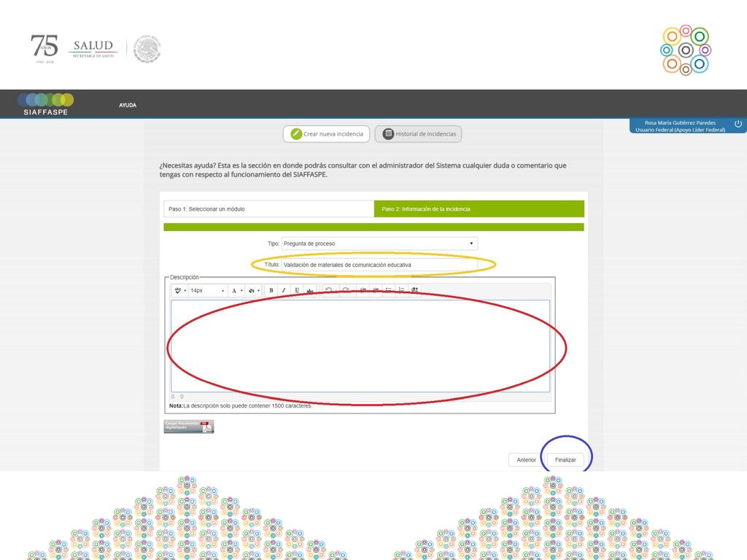This screenshot has height=560, width=747.
Task: Click the SIAFFASPE logo
Action: 46,104
